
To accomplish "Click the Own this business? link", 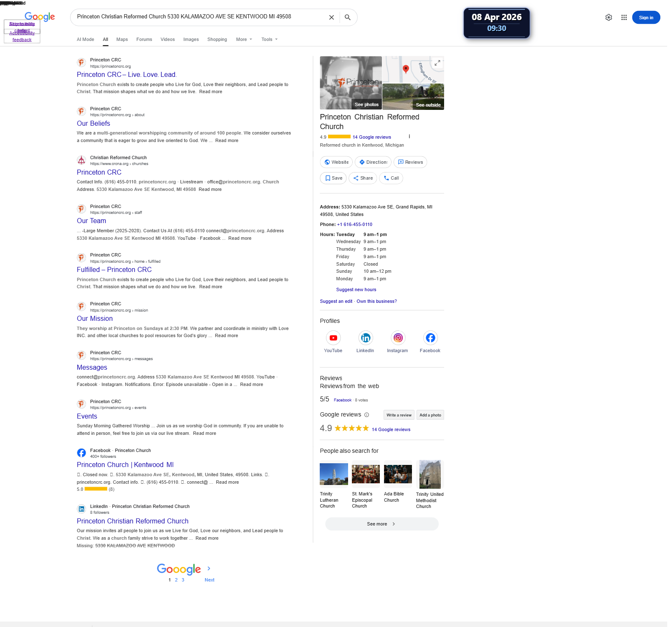I will (376, 301).
